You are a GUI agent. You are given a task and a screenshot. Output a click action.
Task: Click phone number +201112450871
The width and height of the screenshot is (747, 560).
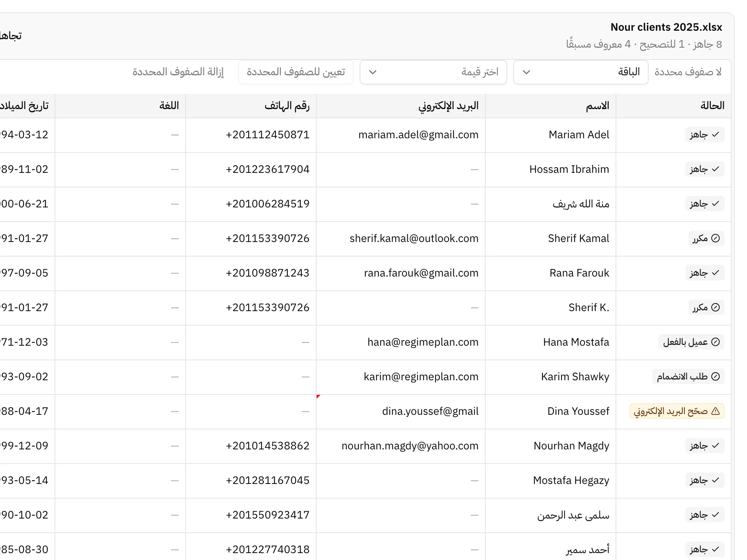pos(267,135)
